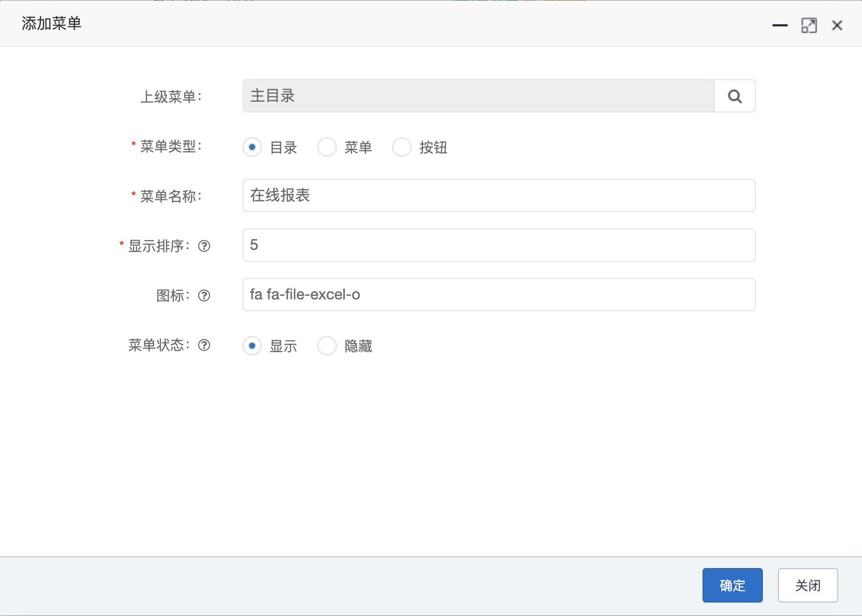The height and width of the screenshot is (616, 862).
Task: Focus the 显示排序 field containing 5
Action: pos(499,245)
